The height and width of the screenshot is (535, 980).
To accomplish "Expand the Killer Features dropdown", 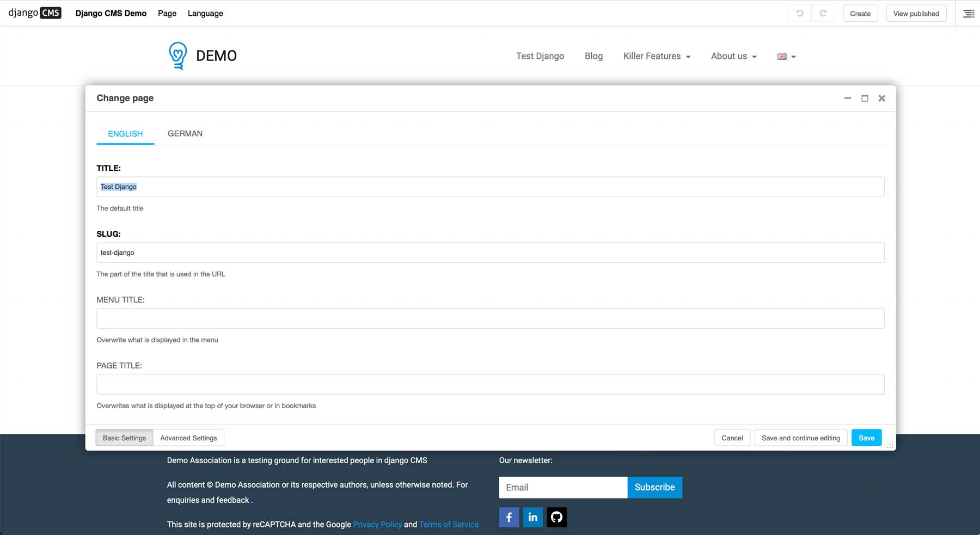I will click(x=656, y=56).
